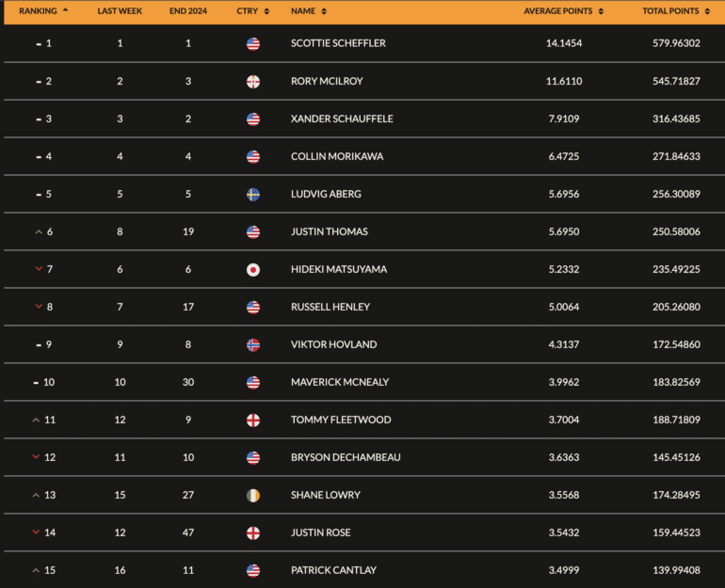Image resolution: width=725 pixels, height=588 pixels.
Task: Sort by Average Points column
Action: coord(564,11)
